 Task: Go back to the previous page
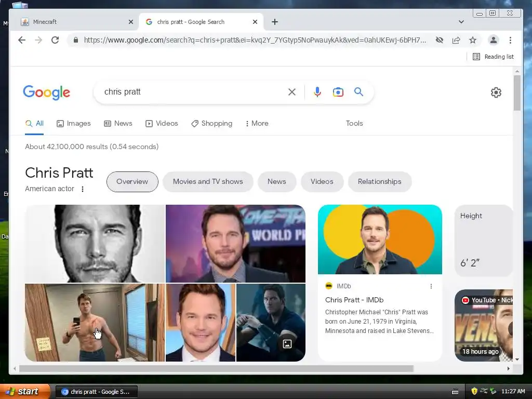22,40
